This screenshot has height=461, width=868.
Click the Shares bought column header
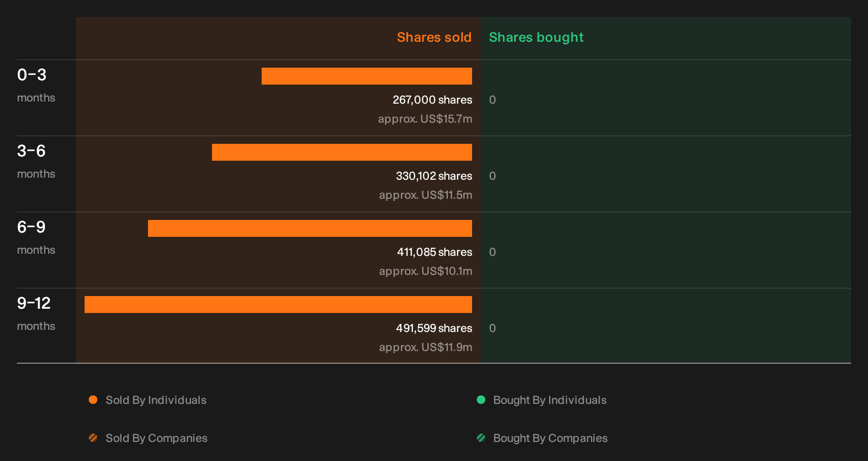536,38
